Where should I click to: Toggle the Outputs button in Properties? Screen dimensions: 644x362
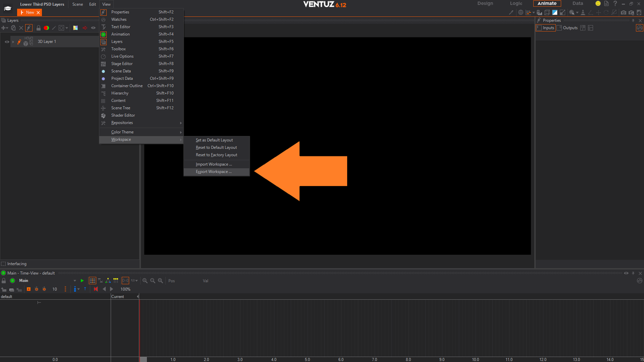567,28
